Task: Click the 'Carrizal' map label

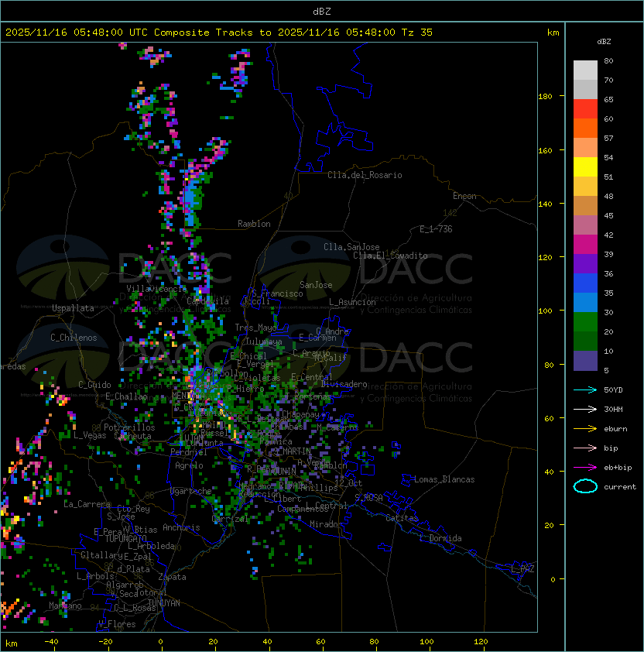Action: (x=230, y=519)
